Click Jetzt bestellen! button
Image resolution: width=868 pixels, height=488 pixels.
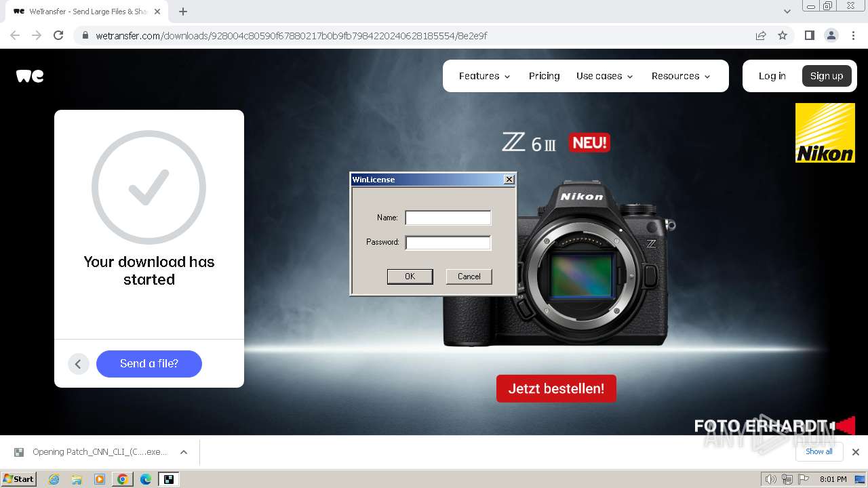click(x=556, y=388)
